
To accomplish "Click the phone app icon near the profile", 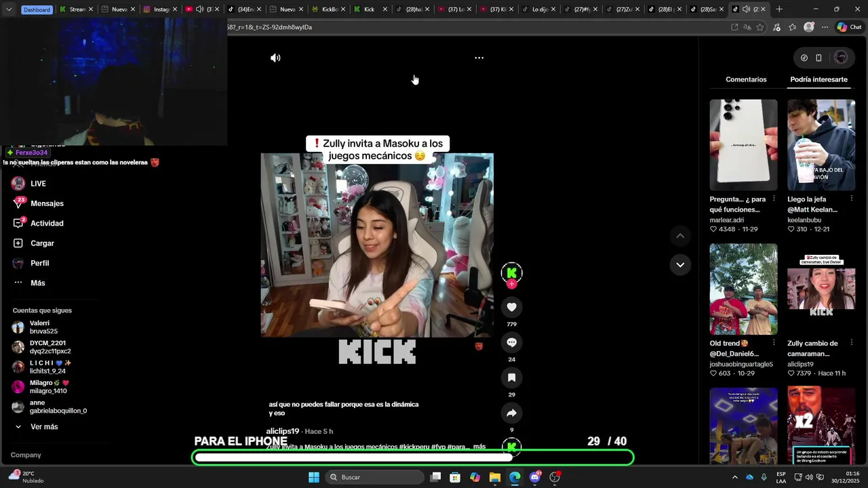I will click(818, 58).
